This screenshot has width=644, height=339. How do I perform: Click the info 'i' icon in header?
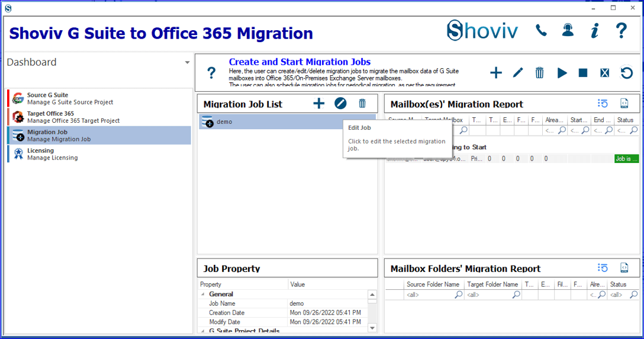[x=595, y=31]
